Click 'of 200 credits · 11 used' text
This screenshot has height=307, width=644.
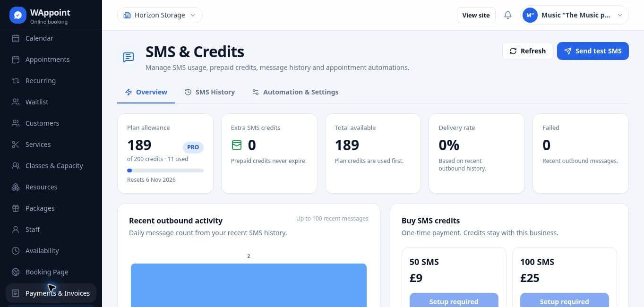158,159
